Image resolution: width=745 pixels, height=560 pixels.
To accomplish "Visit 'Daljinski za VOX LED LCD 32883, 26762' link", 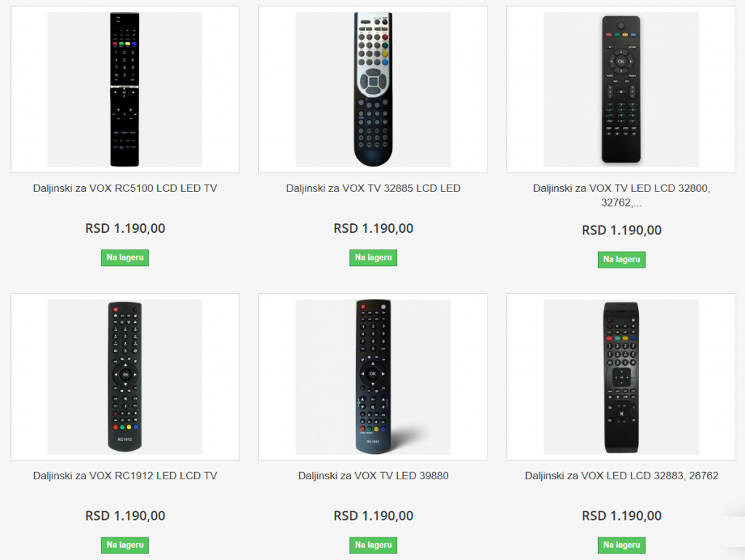I will (621, 476).
